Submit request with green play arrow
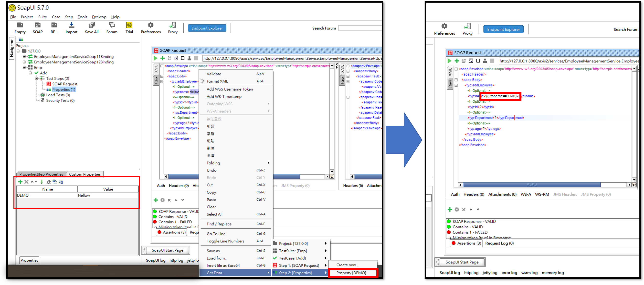The width and height of the screenshot is (644, 285). (x=155, y=58)
